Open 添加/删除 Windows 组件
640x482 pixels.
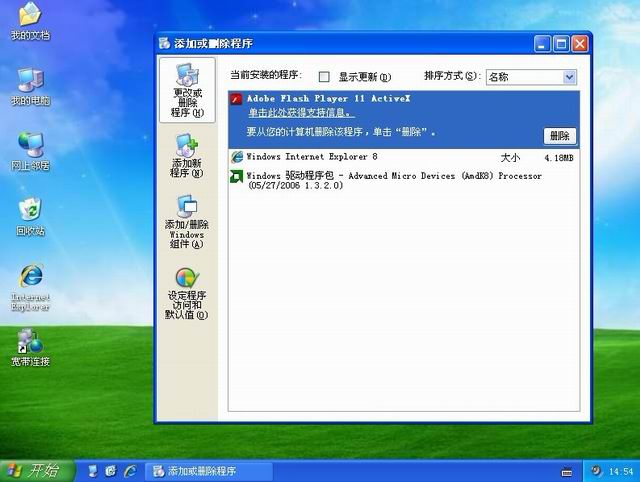click(187, 222)
